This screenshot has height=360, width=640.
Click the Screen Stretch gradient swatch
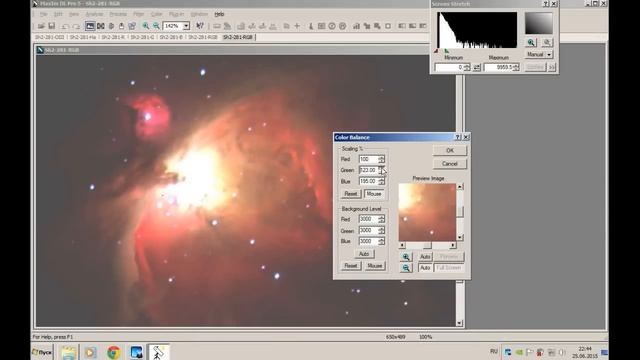538,23
